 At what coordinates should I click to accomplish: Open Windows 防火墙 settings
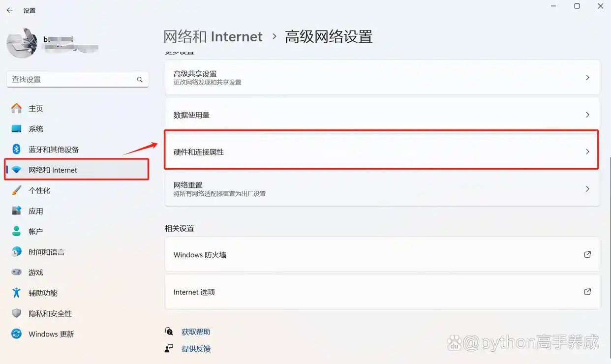383,254
